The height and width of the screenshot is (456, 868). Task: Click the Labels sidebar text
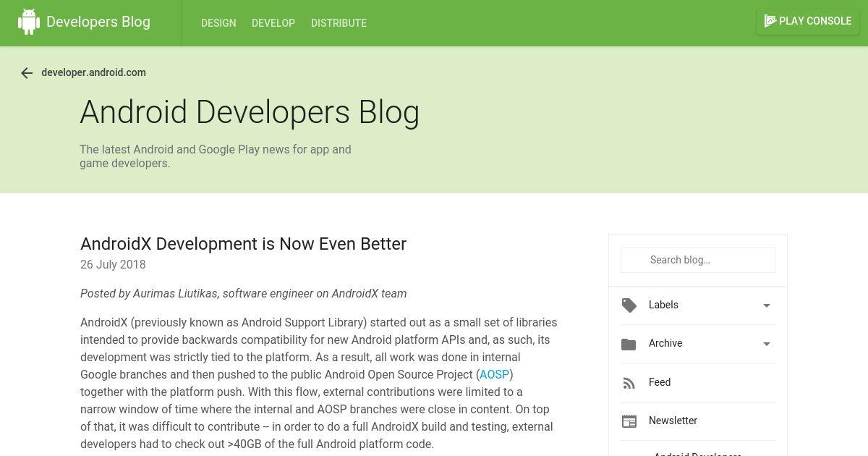point(663,305)
